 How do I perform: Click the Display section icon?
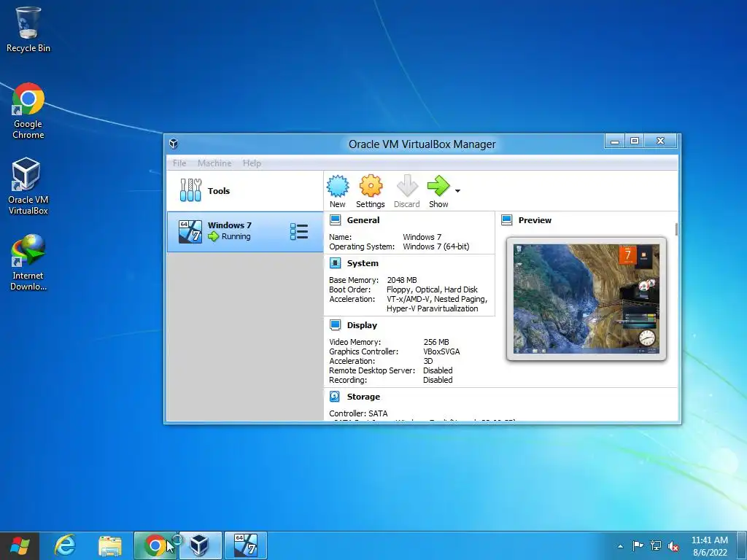[336, 325]
